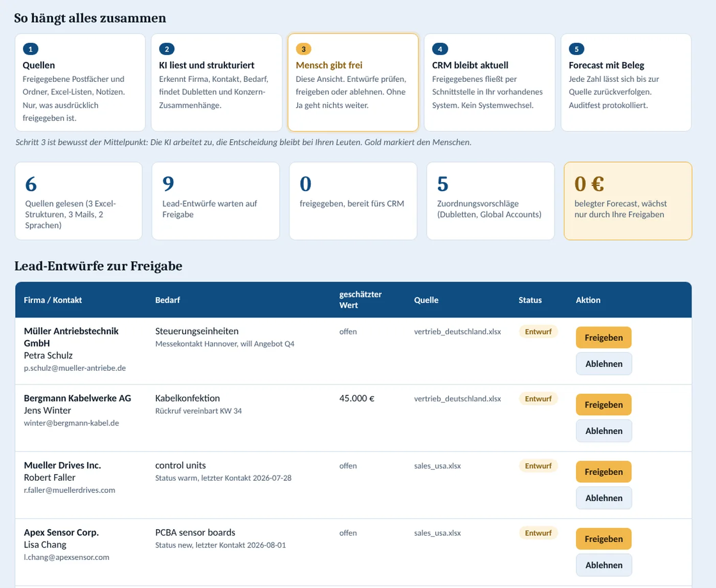Approve the Mueller Drives Inc. draft

coord(603,471)
